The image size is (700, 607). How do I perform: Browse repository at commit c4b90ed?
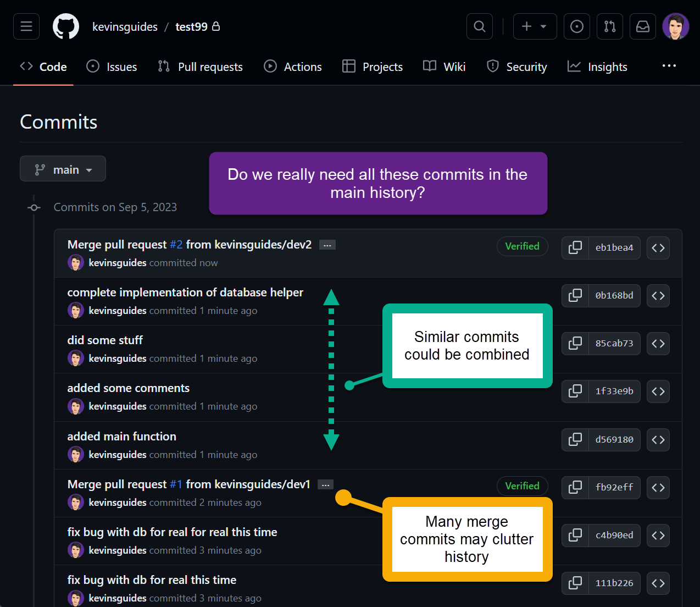tap(658, 536)
